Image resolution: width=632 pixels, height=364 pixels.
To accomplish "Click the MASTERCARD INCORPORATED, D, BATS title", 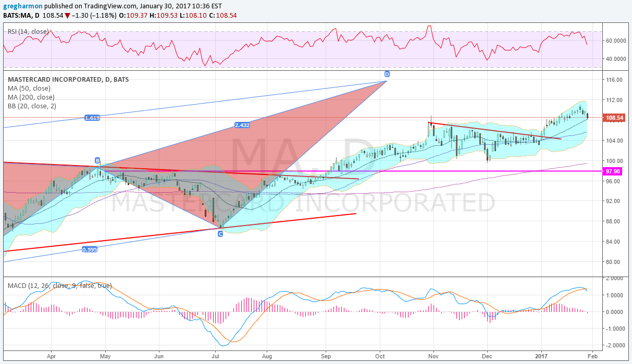I will coord(68,80).
